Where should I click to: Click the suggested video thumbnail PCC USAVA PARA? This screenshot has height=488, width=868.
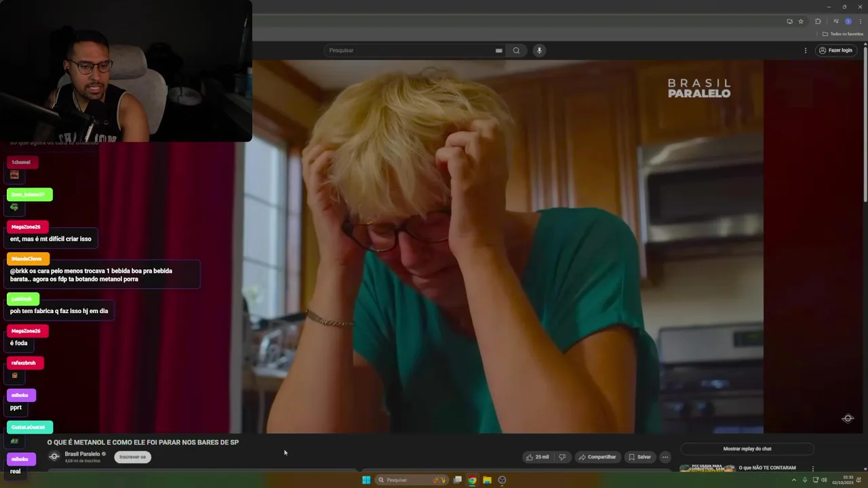click(707, 468)
